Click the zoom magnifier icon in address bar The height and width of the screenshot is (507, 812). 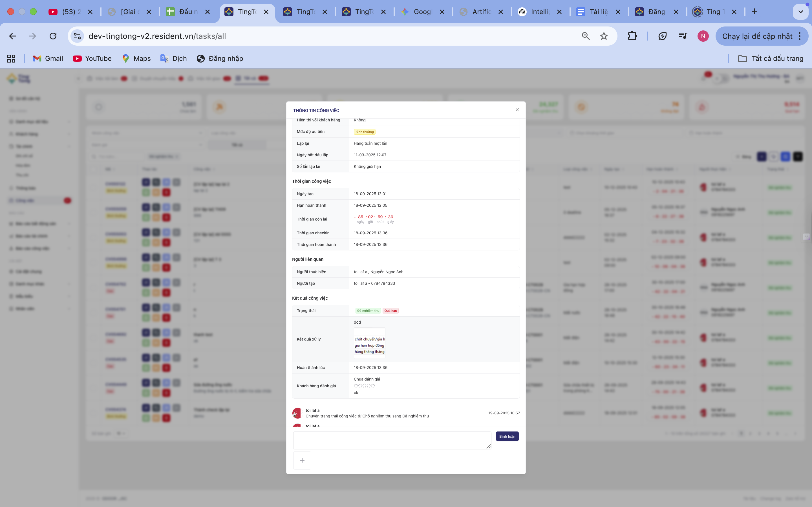pyautogui.click(x=586, y=36)
